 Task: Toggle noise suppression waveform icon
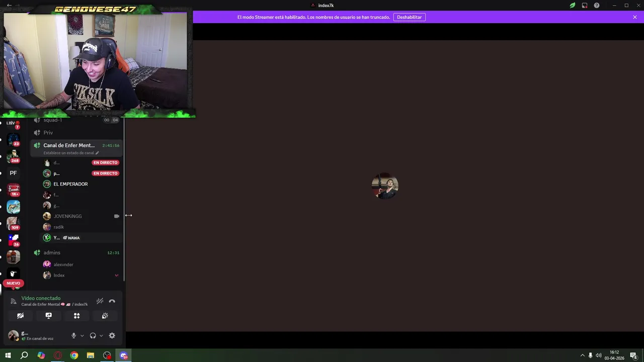(x=100, y=301)
